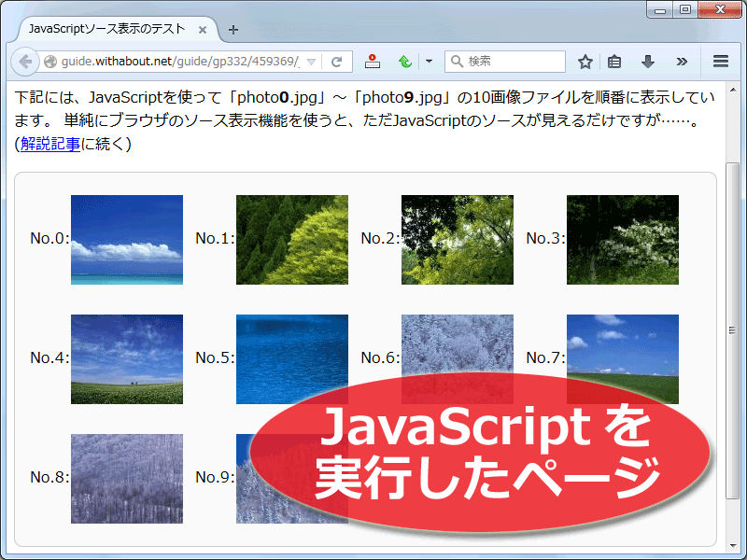Bookmark this page using the star icon

(585, 62)
